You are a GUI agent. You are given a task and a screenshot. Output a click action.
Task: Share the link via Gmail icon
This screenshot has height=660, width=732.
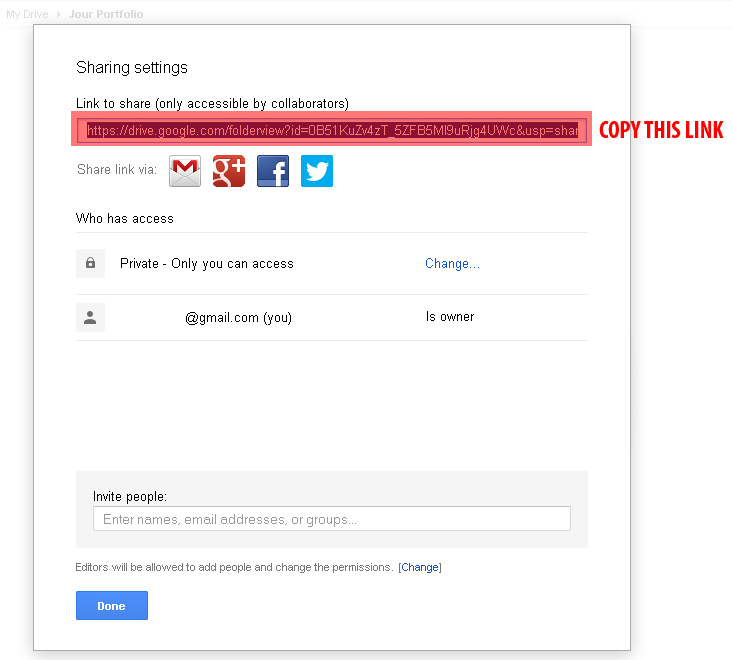pos(185,171)
